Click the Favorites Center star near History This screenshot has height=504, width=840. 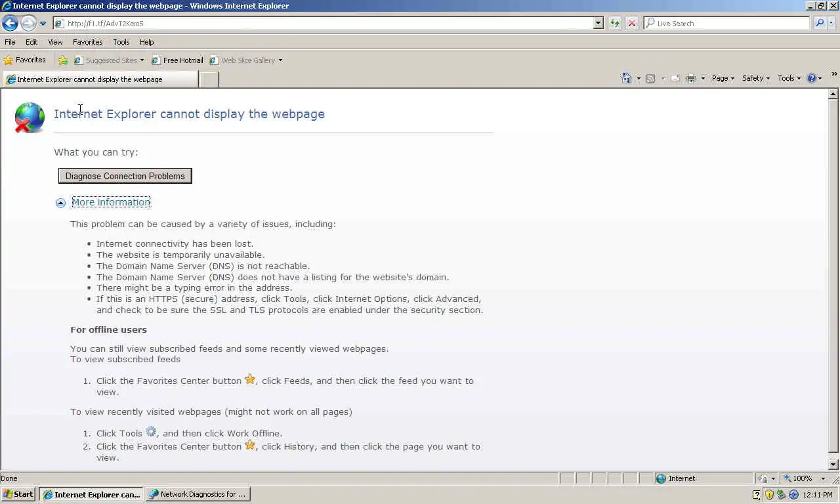coord(250,445)
